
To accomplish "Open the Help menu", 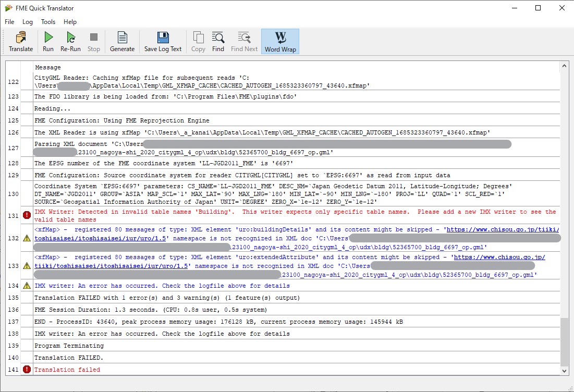I will 70,22.
